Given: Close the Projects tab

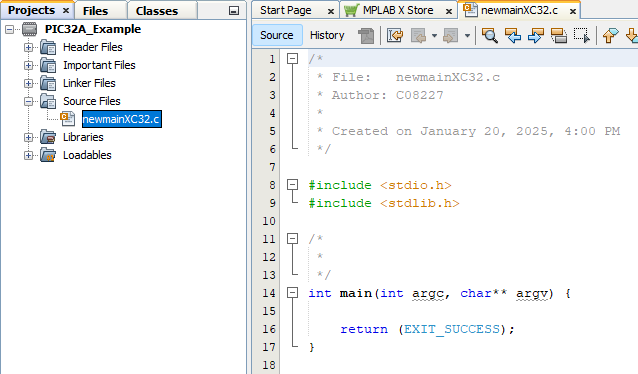Looking at the screenshot, I should click(x=66, y=11).
